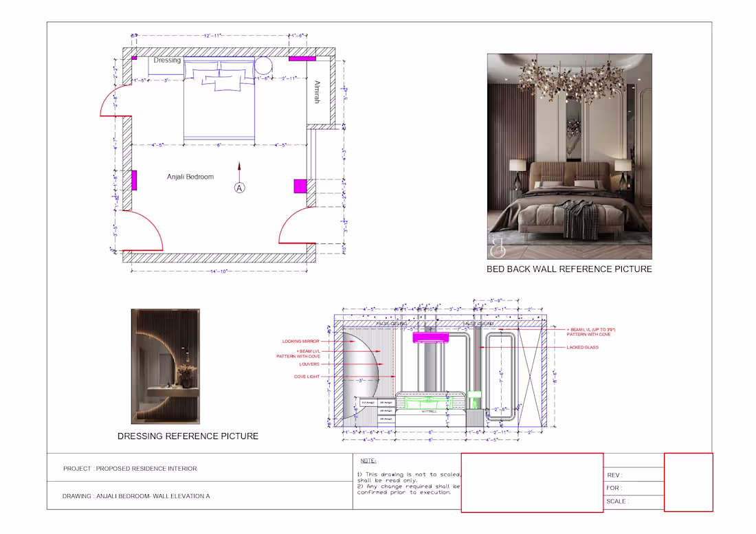Click the bed drawing in floor plan
The image size is (756, 534).
(x=219, y=99)
